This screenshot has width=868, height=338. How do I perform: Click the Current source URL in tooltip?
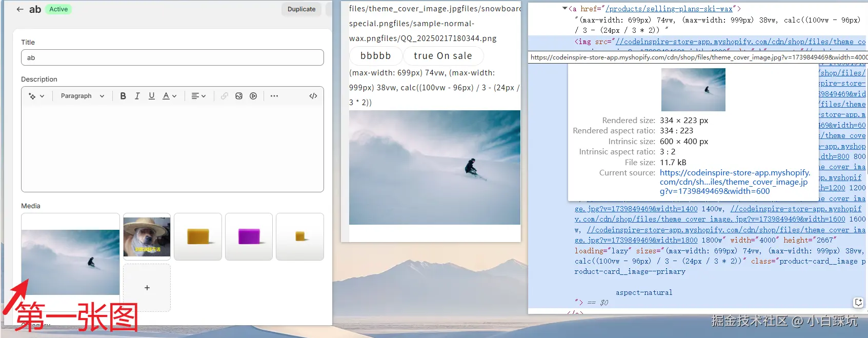735,182
